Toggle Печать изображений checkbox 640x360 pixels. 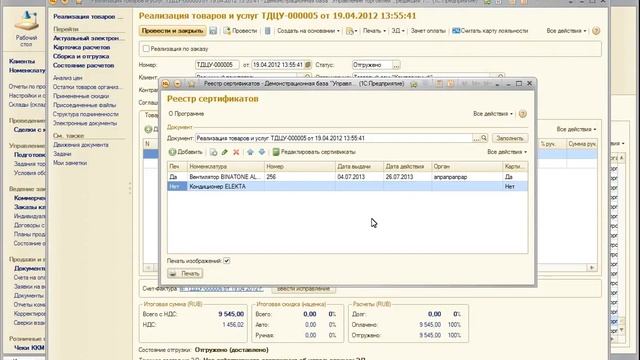[227, 261]
